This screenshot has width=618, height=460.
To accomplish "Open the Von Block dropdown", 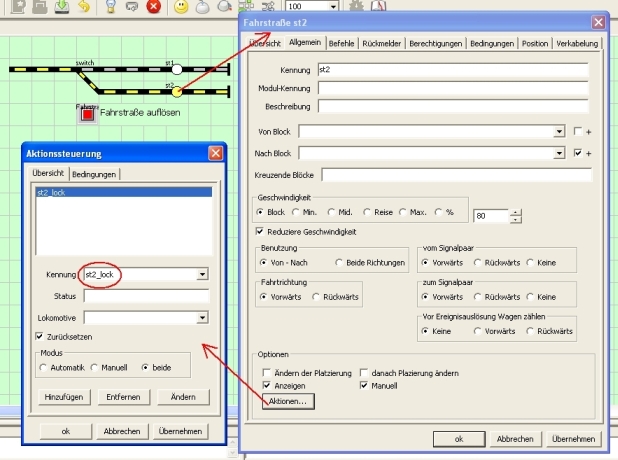I will tap(560, 131).
